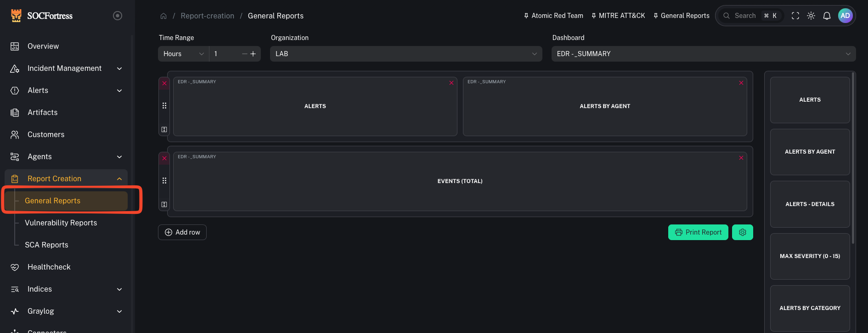Click time range value field
Image resolution: width=868 pixels, height=333 pixels.
pos(225,54)
